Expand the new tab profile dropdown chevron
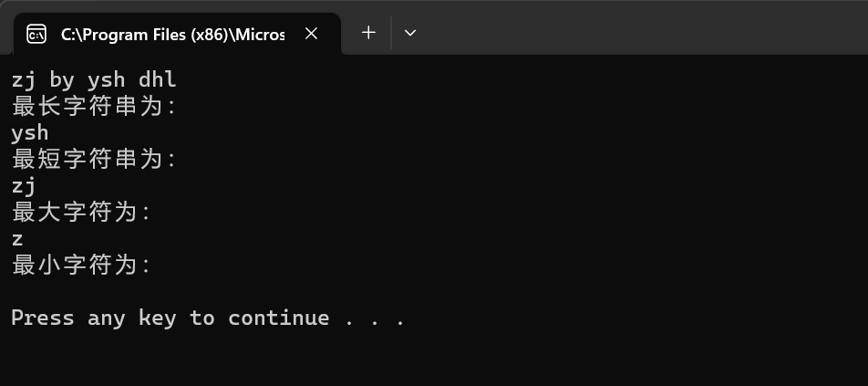Screen dimensions: 868x386 point(410,33)
